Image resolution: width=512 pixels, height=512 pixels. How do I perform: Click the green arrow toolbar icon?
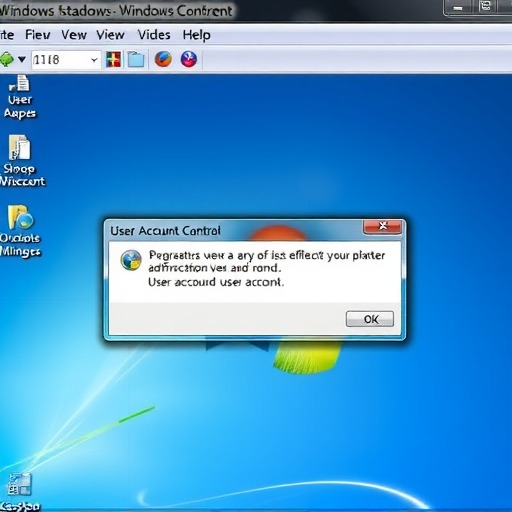click(x=7, y=60)
